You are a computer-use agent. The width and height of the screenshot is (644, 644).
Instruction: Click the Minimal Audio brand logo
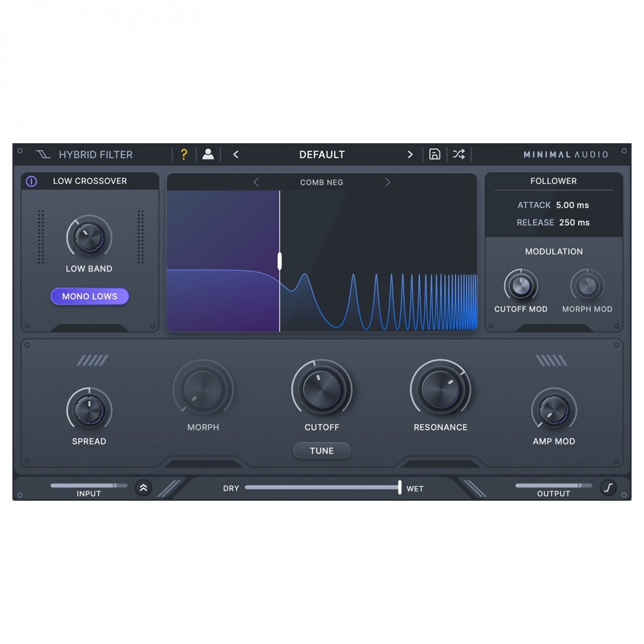pos(566,155)
